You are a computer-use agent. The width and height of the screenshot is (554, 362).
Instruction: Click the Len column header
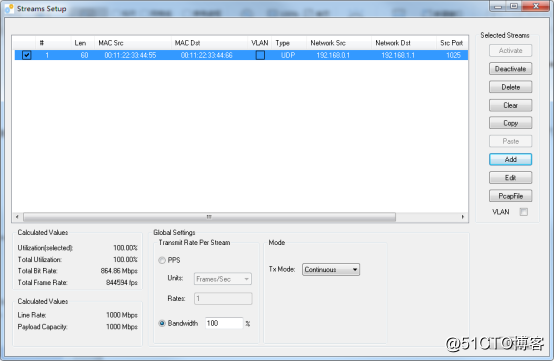click(x=83, y=43)
